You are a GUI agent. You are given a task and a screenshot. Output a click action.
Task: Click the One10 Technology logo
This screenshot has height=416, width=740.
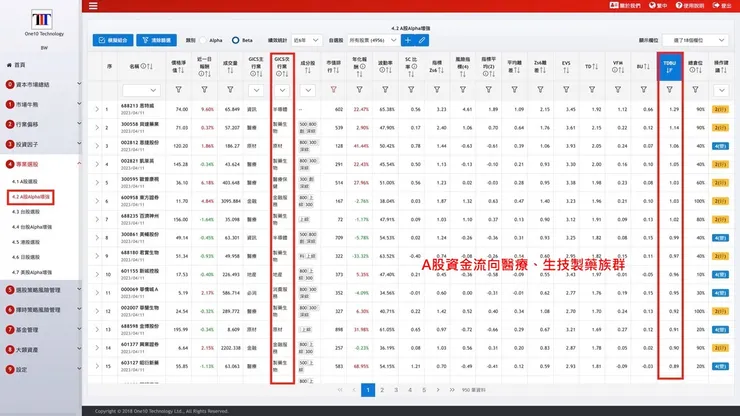(x=42, y=20)
